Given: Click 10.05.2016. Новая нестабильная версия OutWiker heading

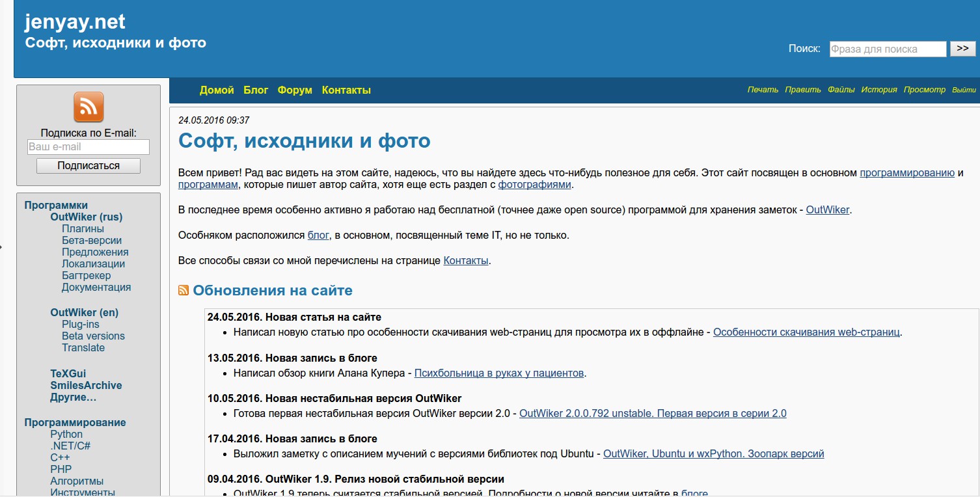Looking at the screenshot, I should coord(334,399).
